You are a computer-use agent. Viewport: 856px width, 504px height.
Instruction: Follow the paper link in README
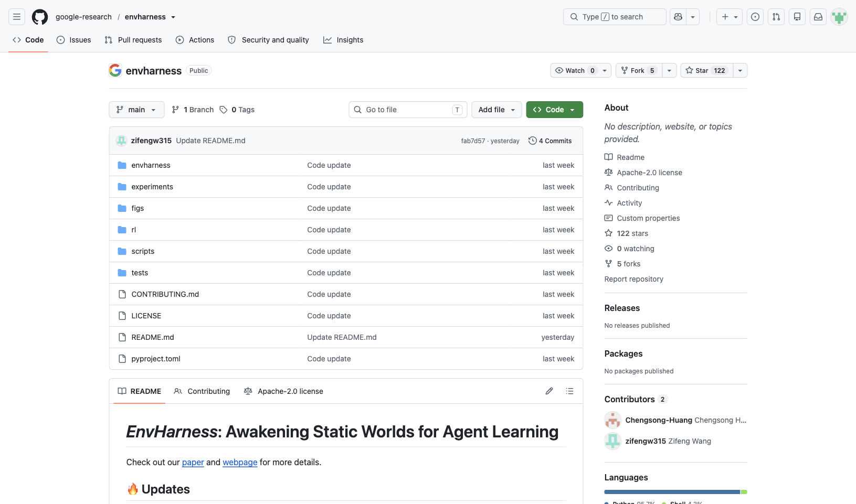[x=193, y=462]
